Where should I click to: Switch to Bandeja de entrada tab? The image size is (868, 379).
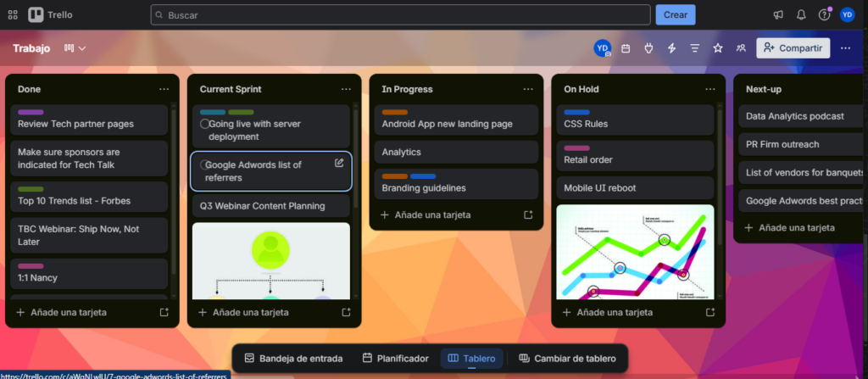pos(293,359)
